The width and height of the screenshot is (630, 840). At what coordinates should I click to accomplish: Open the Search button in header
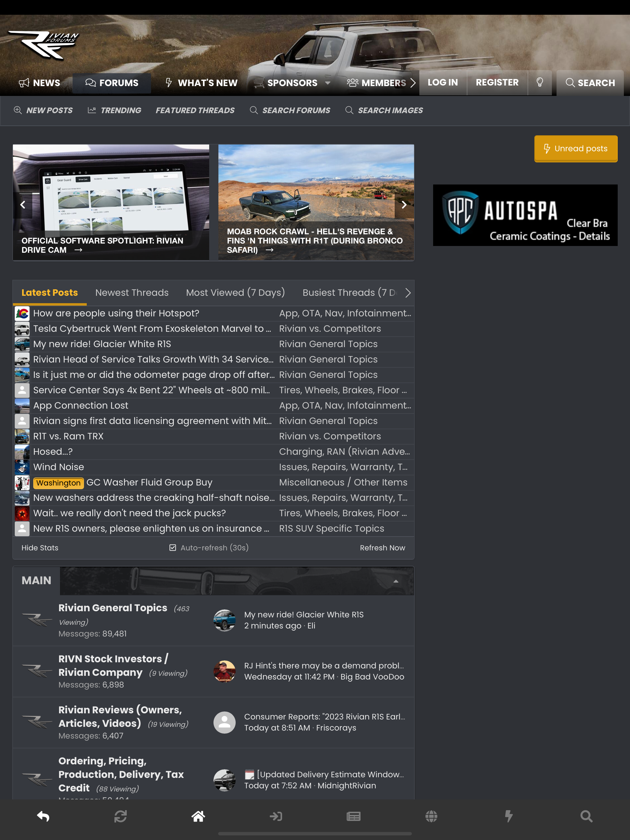coord(590,83)
